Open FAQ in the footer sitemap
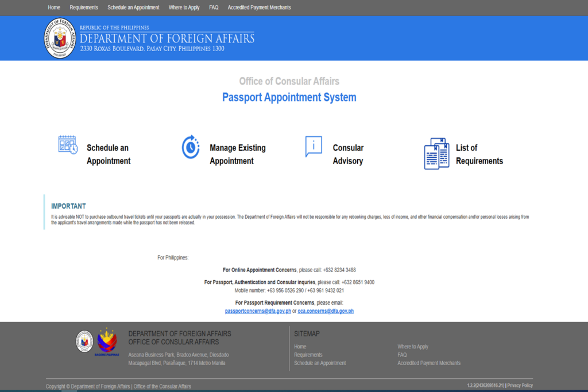The height and width of the screenshot is (392, 588). pyautogui.click(x=402, y=355)
